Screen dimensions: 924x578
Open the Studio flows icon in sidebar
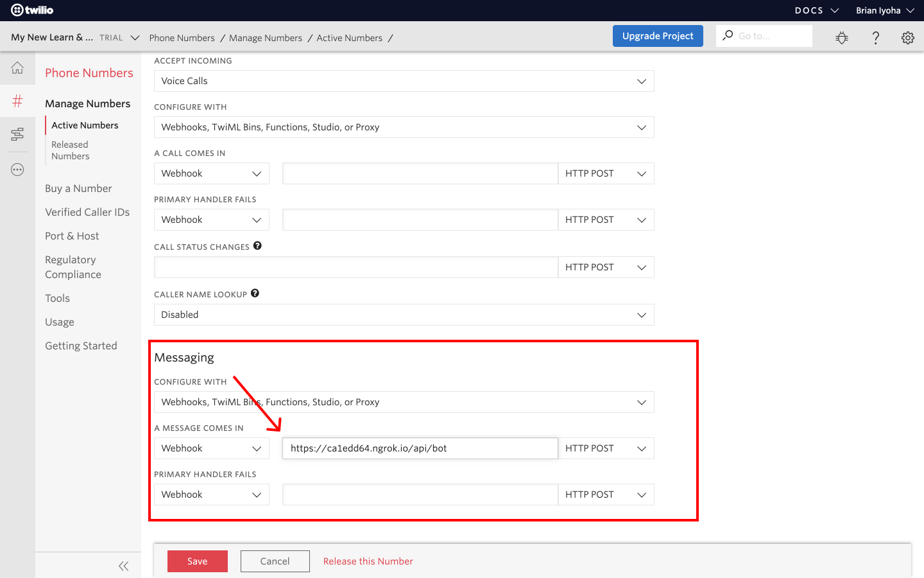[x=17, y=134]
